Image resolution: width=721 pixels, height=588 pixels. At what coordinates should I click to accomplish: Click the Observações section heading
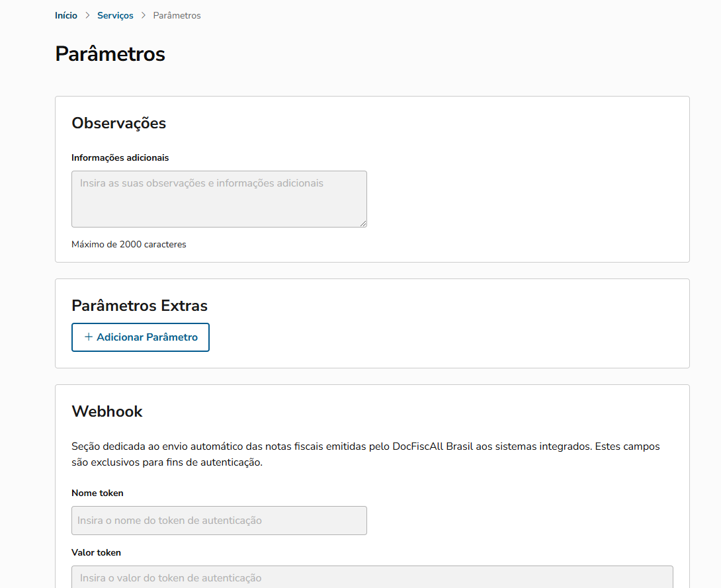pos(118,123)
